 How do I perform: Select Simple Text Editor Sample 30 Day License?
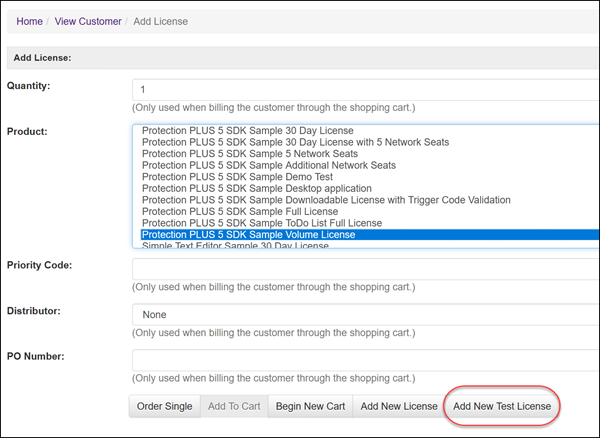370,245
